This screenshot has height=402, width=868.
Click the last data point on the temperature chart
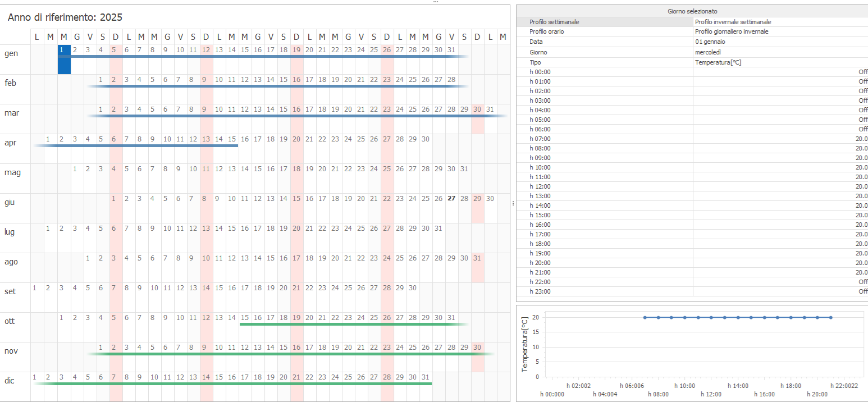click(830, 317)
